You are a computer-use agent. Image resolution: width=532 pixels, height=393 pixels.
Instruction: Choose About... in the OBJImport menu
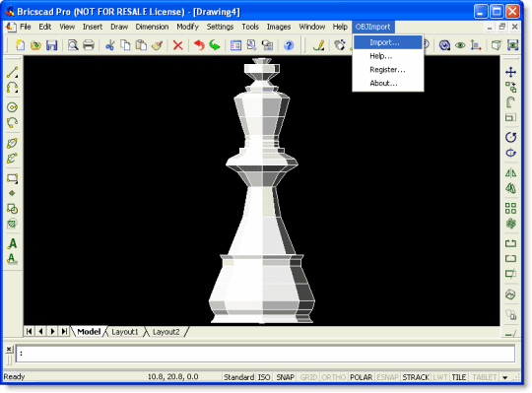[388, 83]
